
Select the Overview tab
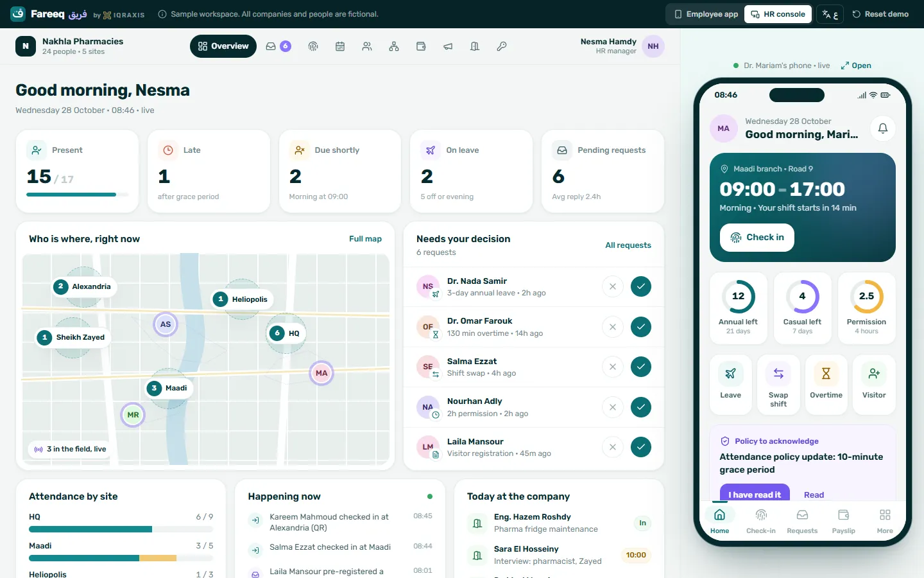pyautogui.click(x=223, y=46)
